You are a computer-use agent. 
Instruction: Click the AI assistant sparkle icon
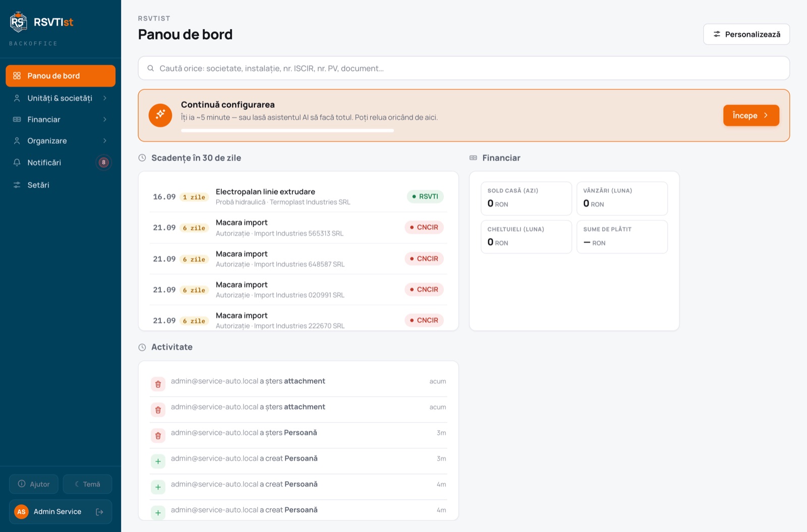click(160, 115)
